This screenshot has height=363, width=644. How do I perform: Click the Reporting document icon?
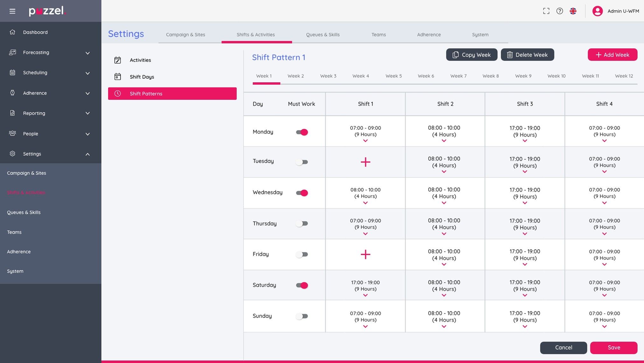pos(12,113)
